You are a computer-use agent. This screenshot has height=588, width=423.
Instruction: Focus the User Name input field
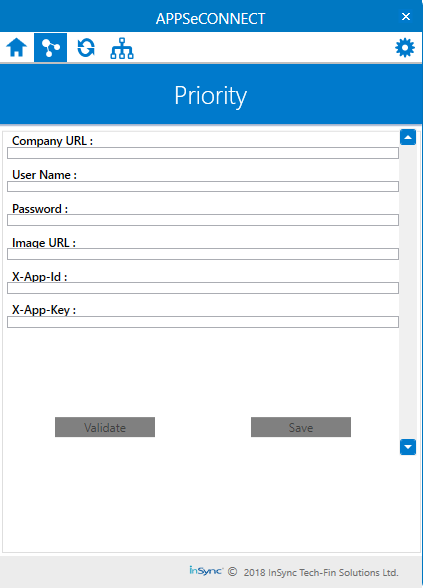203,186
